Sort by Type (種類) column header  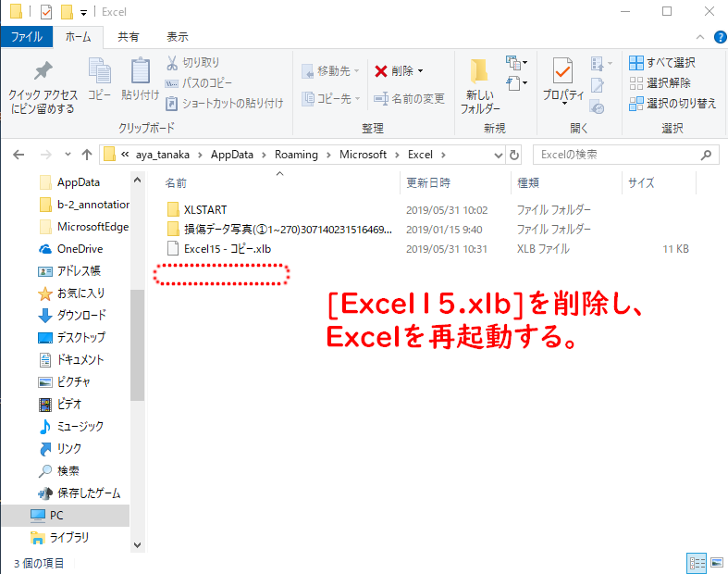click(x=528, y=183)
